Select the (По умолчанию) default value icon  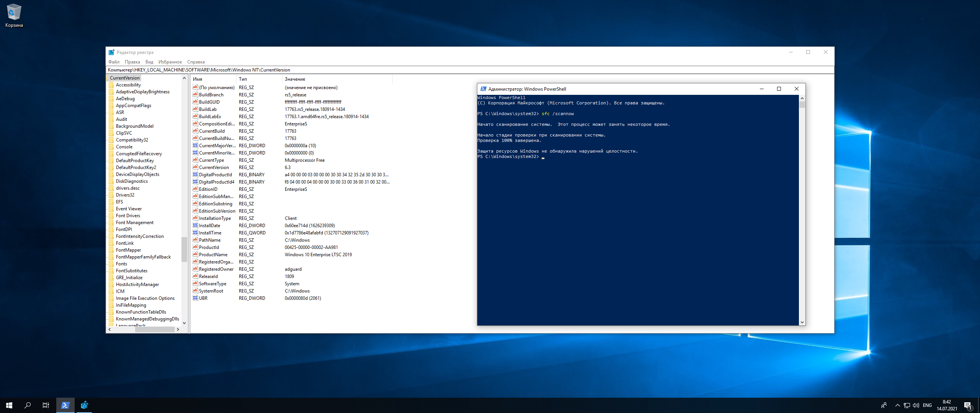click(195, 87)
